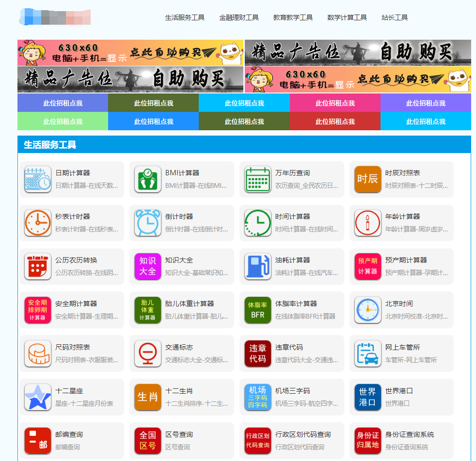Image resolution: width=476 pixels, height=461 pixels.
Task: Click the 车管所-网上车管所 description text
Action: click(x=411, y=360)
